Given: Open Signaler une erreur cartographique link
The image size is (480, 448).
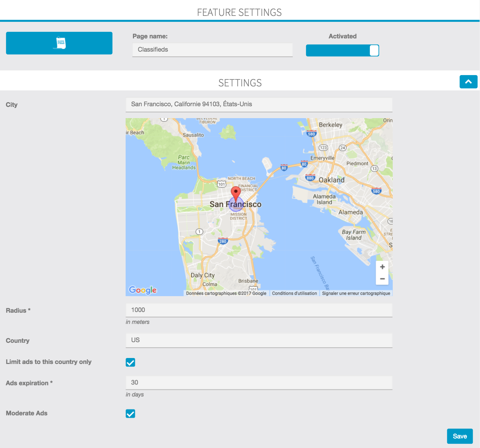Looking at the screenshot, I should pyautogui.click(x=356, y=293).
